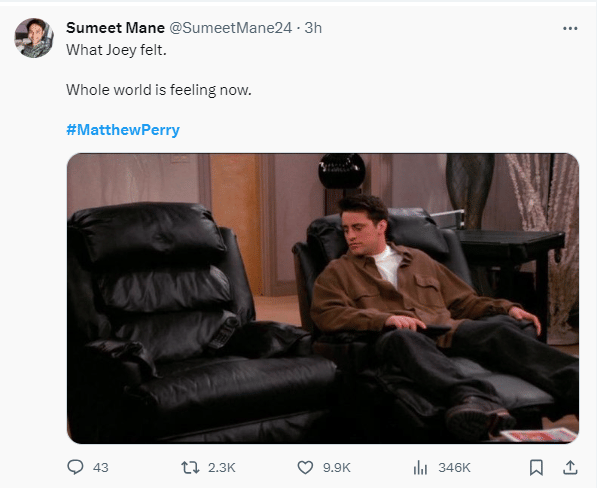Follow the #MatthewPerry hashtag link
Screen dimensions: 610x488
(x=123, y=130)
